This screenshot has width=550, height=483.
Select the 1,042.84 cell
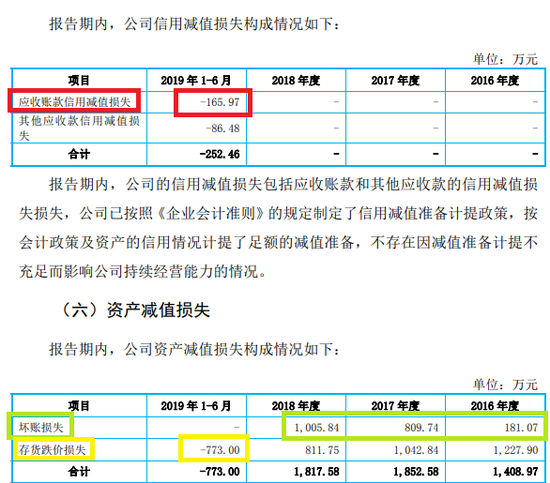tap(416, 450)
